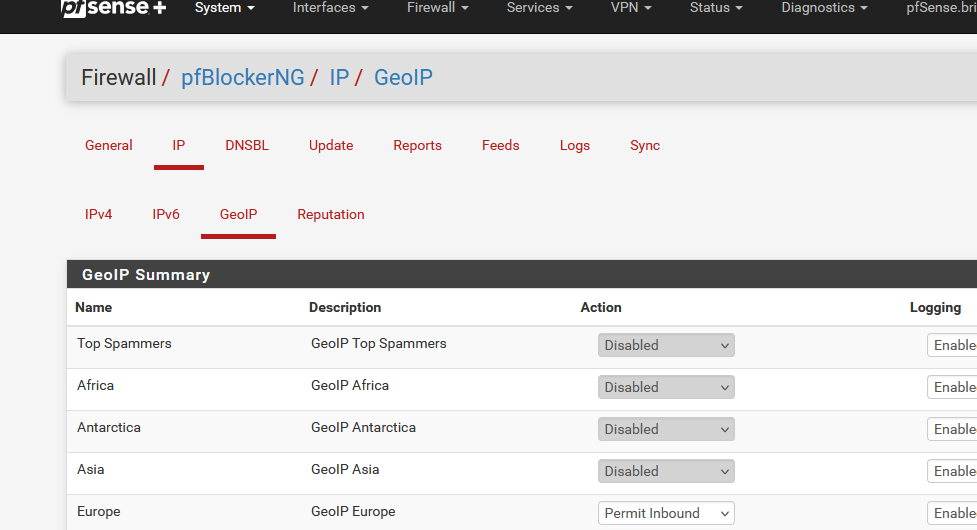977x530 pixels.
Task: Click the Europe row name
Action: pyautogui.click(x=98, y=511)
